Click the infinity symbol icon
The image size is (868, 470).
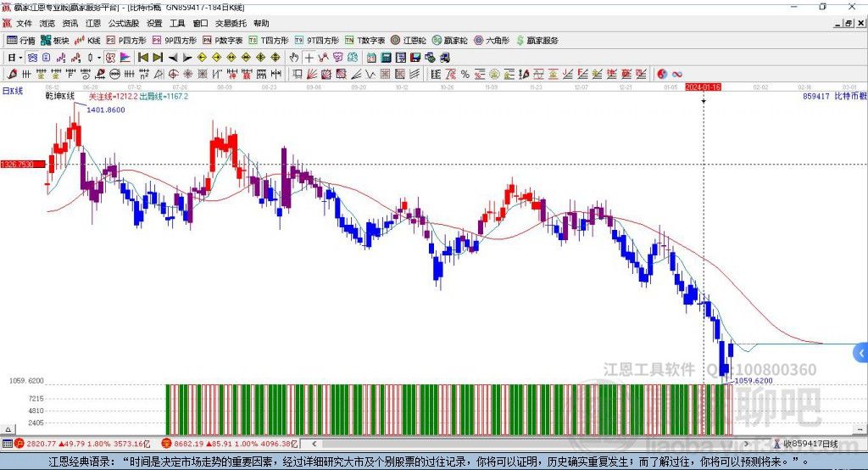point(677,74)
